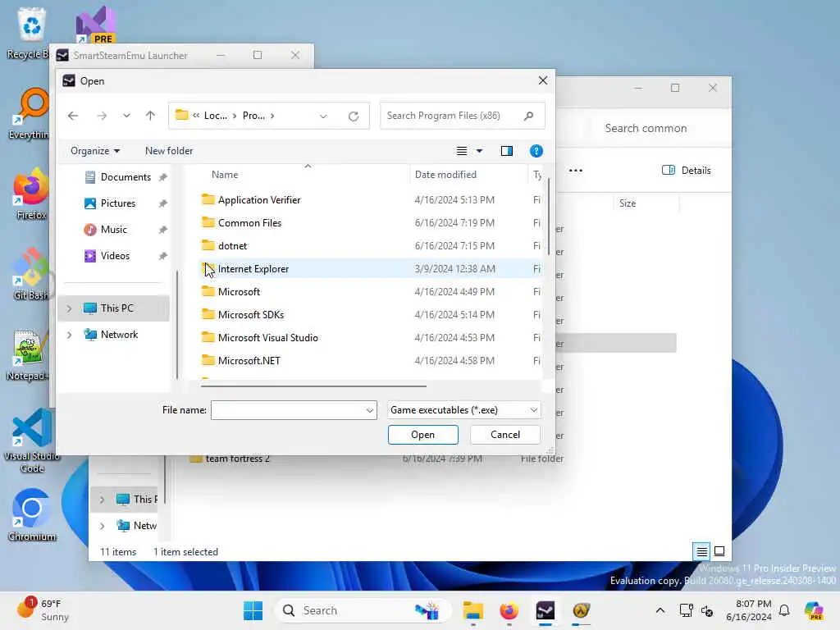Expand the address bar path dropdown

323,116
